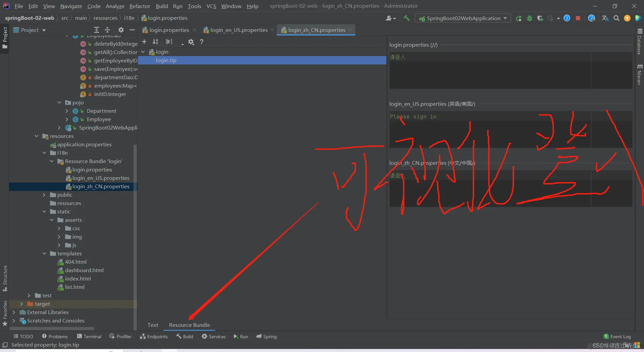644x352 pixels.
Task: Collapse the login group in bundle editor
Action: click(143, 52)
